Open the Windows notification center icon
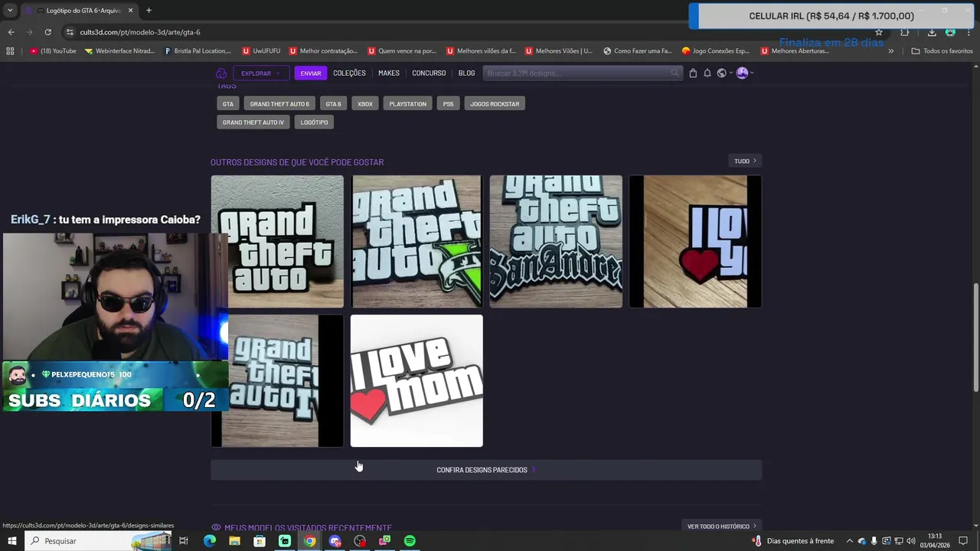 963,541
